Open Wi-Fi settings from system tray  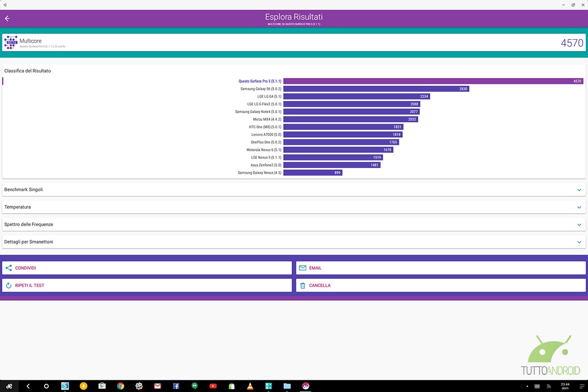coord(549,386)
